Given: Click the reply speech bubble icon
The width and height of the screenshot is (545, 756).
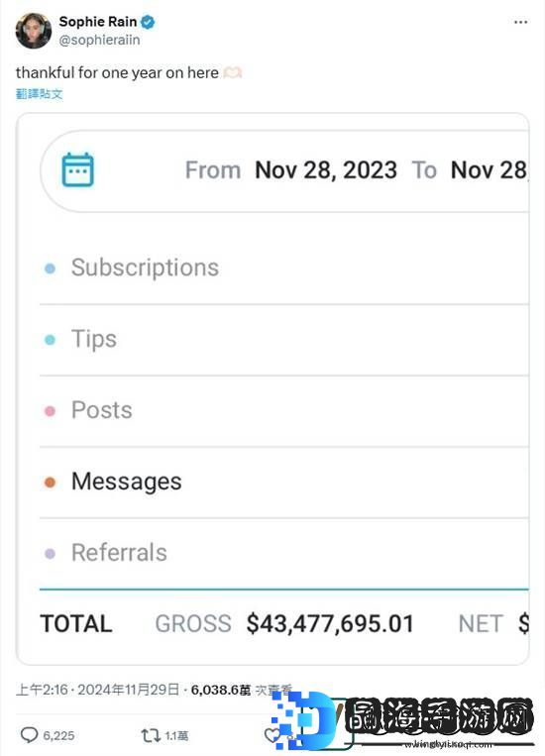Looking at the screenshot, I should click(x=29, y=735).
